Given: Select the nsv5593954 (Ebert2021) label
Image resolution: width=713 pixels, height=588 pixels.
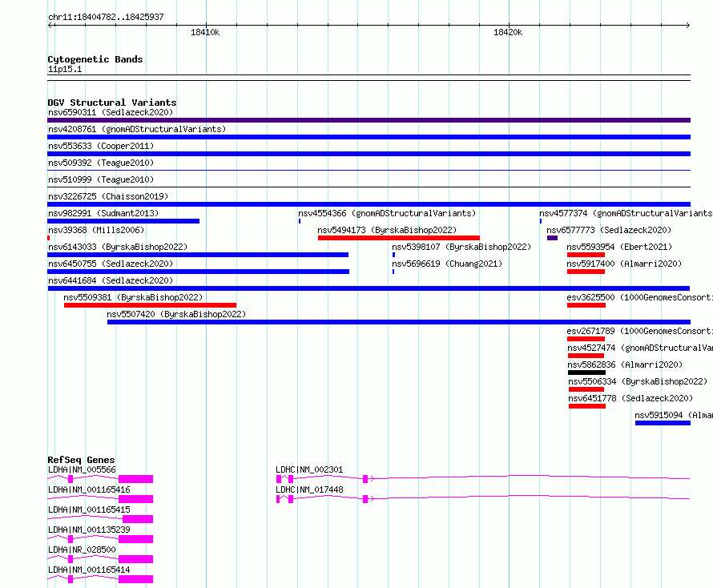Looking at the screenshot, I should pyautogui.click(x=619, y=247).
